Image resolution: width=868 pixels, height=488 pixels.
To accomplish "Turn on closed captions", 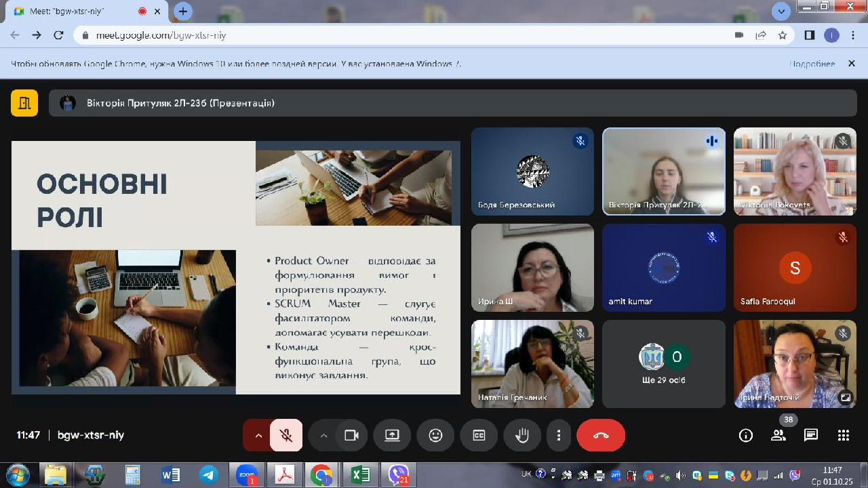I will pyautogui.click(x=479, y=435).
